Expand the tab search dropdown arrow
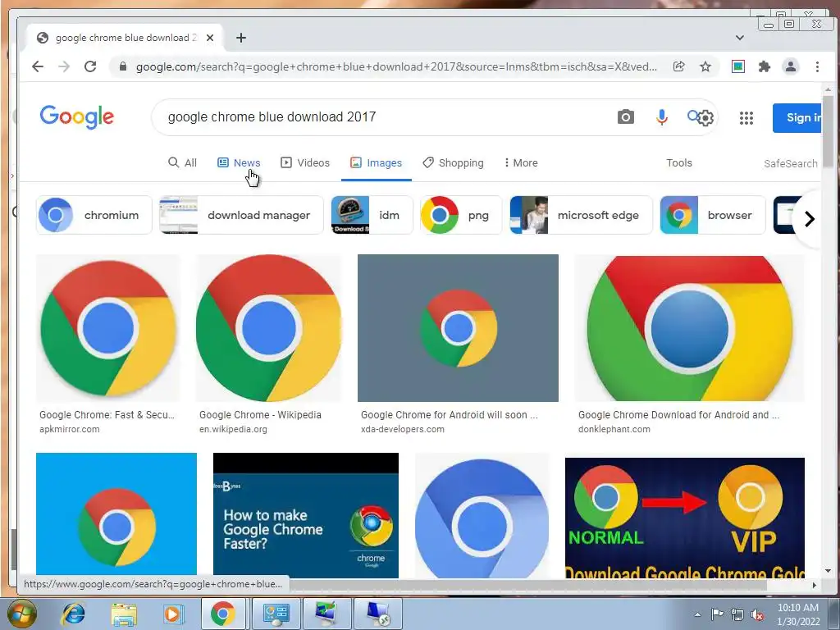840x630 pixels. pyautogui.click(x=739, y=38)
